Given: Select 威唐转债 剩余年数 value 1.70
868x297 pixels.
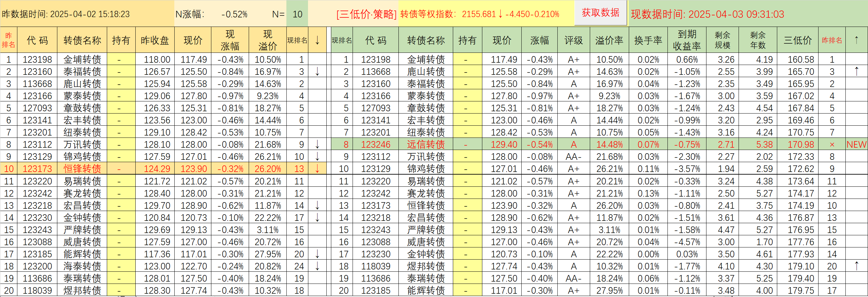Looking at the screenshot, I should (x=758, y=242).
